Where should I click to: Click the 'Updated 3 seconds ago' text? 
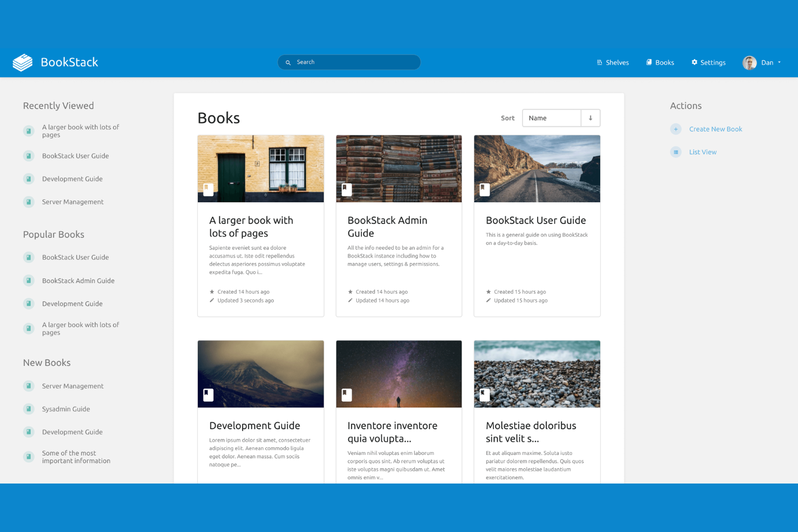pos(246,301)
